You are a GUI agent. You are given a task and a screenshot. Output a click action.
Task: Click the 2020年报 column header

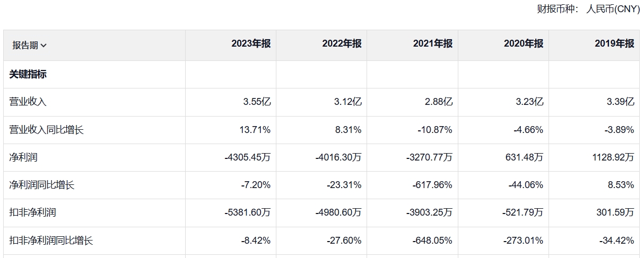click(x=523, y=44)
